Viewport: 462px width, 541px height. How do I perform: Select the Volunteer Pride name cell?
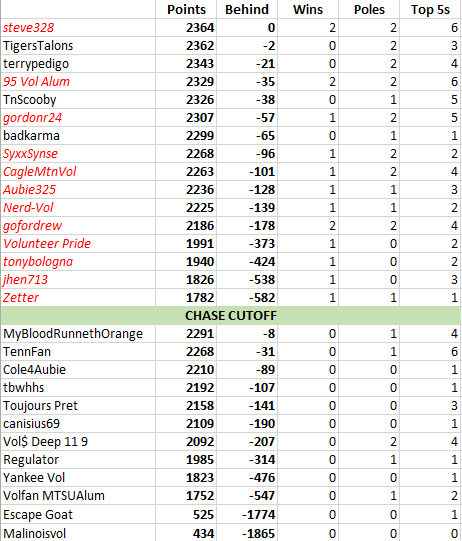[x=78, y=244]
